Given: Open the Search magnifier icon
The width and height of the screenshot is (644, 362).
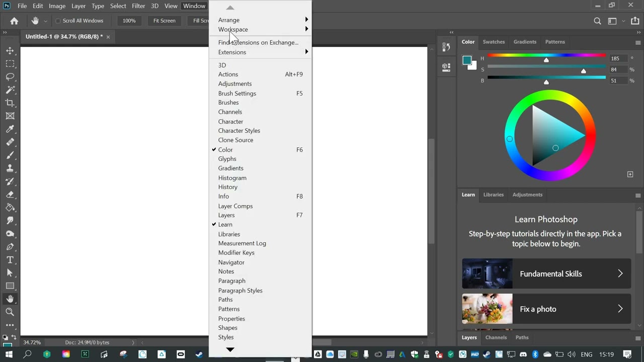Looking at the screenshot, I should [597, 21].
